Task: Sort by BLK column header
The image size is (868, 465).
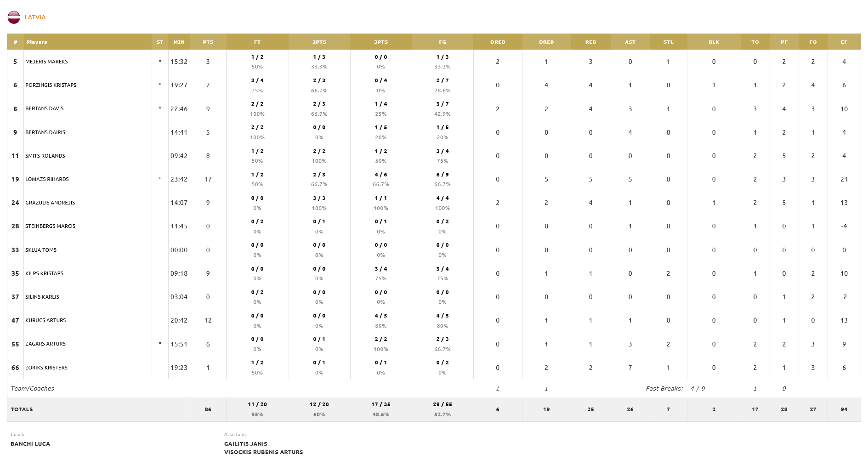Action: pos(714,42)
